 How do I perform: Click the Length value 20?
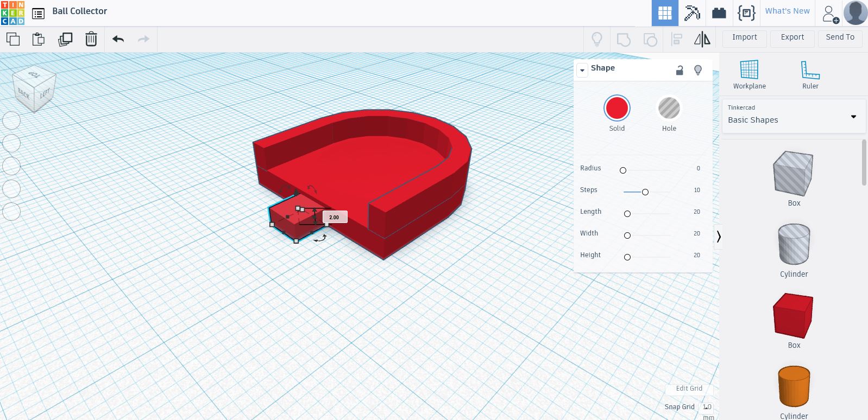[x=696, y=212]
